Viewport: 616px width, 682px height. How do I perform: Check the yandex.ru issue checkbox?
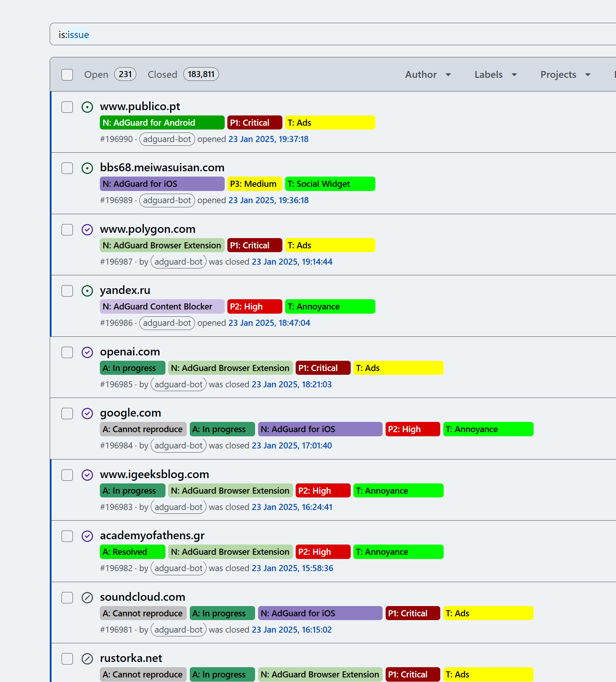67,291
